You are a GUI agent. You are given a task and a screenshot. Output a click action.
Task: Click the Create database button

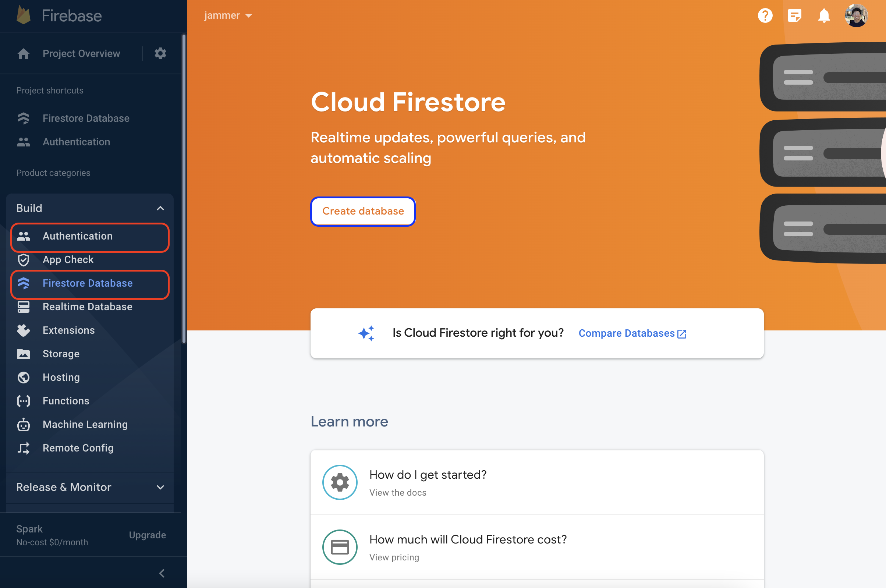tap(363, 211)
